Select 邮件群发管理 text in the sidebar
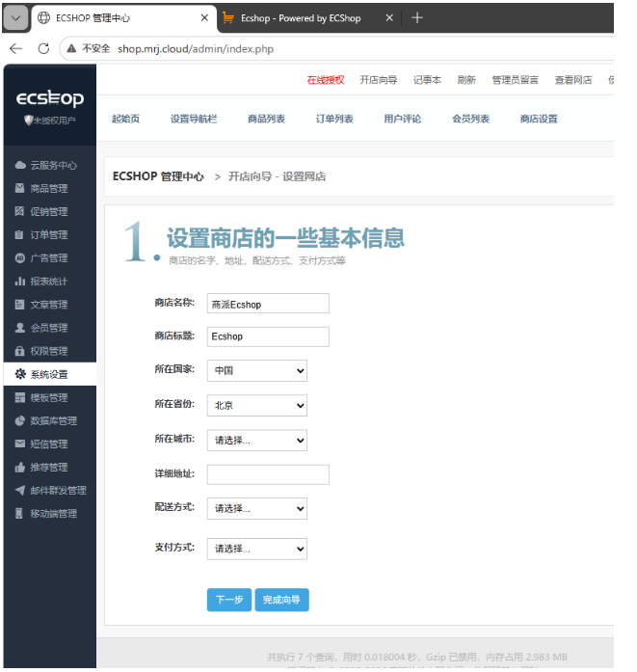This screenshot has height=672, width=637. pyautogui.click(x=58, y=490)
